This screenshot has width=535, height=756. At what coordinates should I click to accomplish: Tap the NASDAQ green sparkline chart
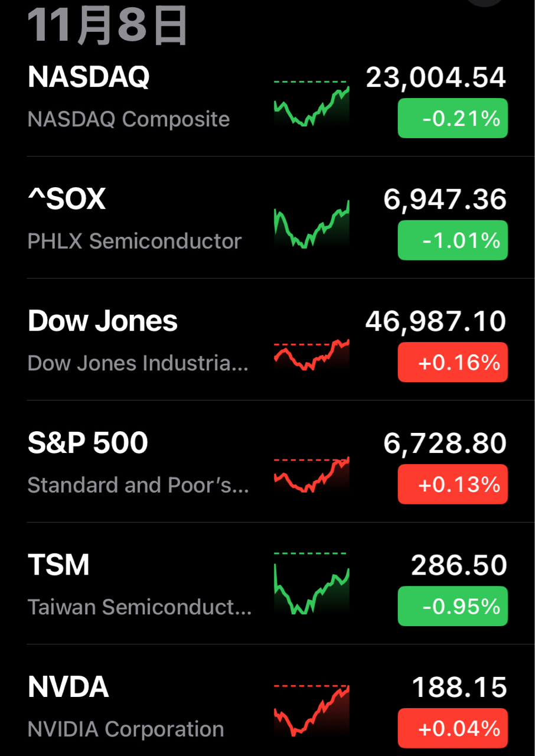point(311,103)
